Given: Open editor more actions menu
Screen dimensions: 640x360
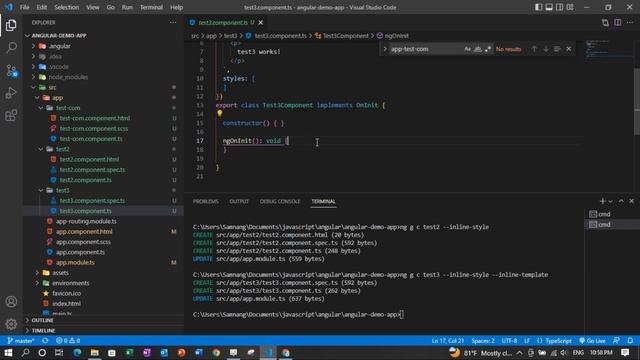Looking at the screenshot, I should point(630,22).
